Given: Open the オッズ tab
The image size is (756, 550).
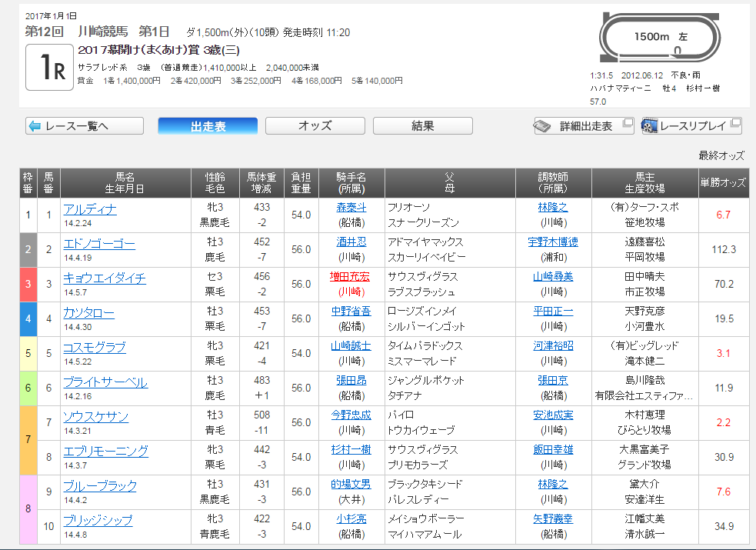Looking at the screenshot, I should click(315, 126).
